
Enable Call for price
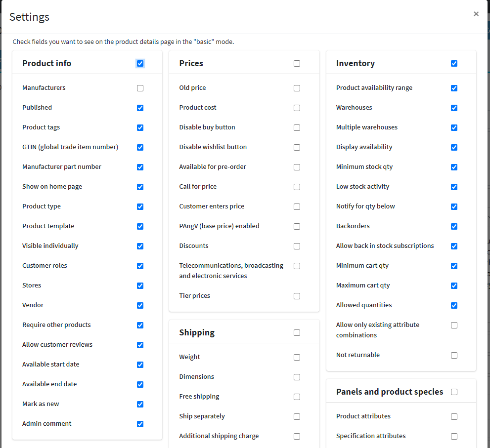tap(297, 187)
